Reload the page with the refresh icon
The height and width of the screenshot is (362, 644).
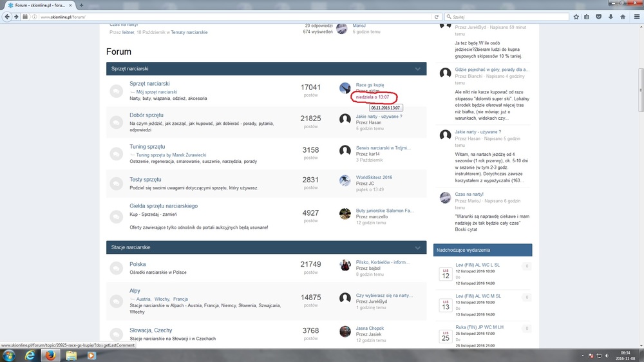click(437, 17)
